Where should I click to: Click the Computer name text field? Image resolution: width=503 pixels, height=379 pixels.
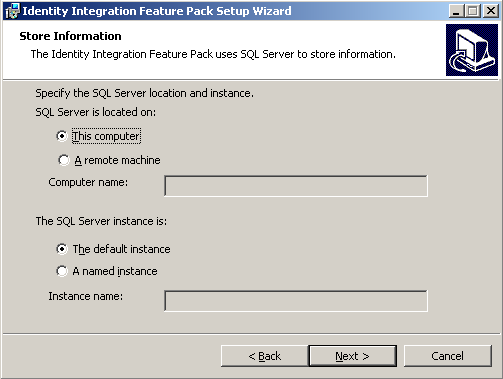pos(296,186)
